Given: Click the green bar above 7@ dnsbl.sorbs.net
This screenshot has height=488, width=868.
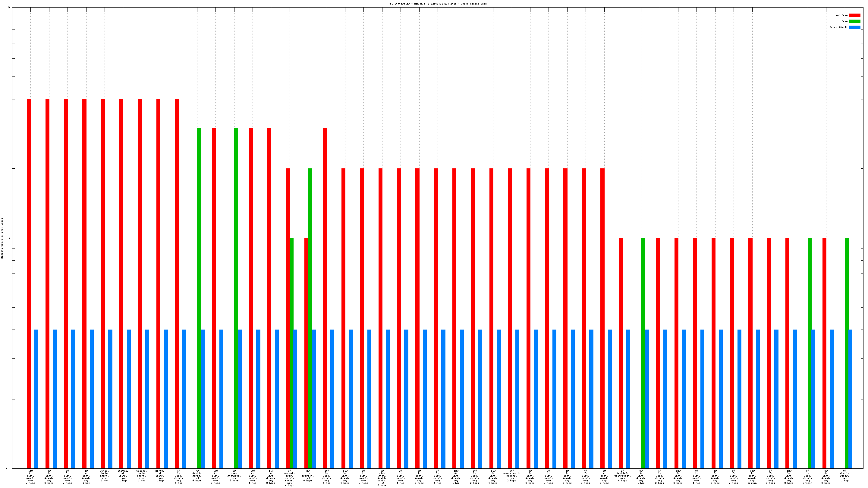Looking at the screenshot, I should [x=199, y=296].
